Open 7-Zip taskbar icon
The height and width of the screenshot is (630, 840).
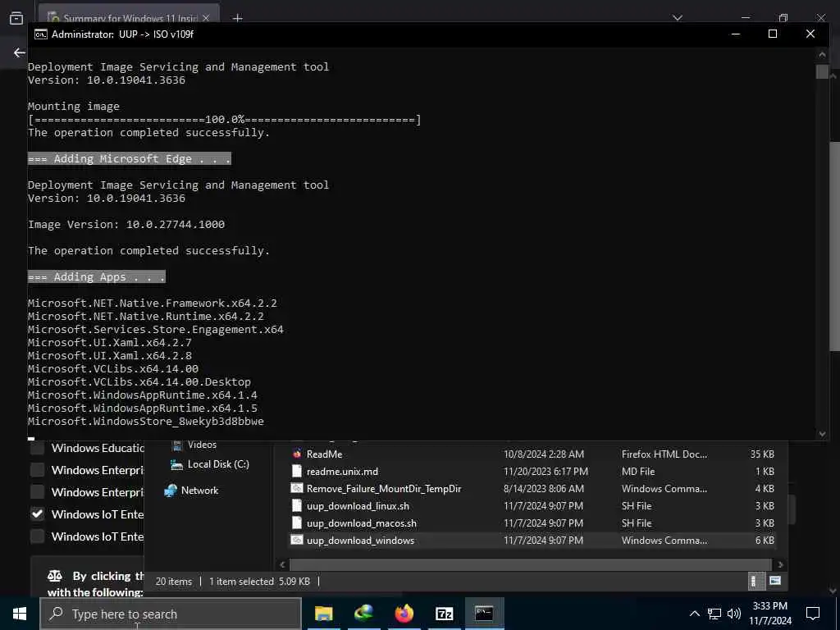(x=444, y=614)
